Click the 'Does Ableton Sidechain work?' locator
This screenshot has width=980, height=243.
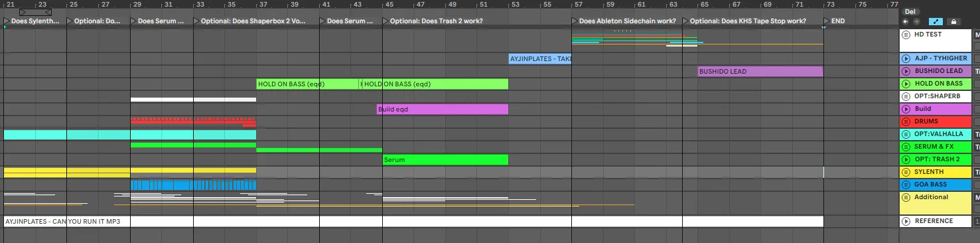(575, 21)
